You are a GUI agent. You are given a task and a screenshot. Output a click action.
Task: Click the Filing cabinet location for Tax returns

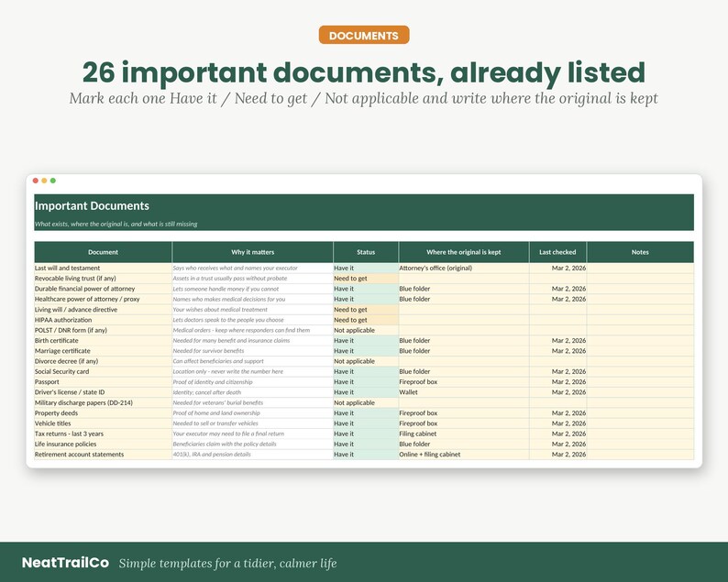click(464, 434)
